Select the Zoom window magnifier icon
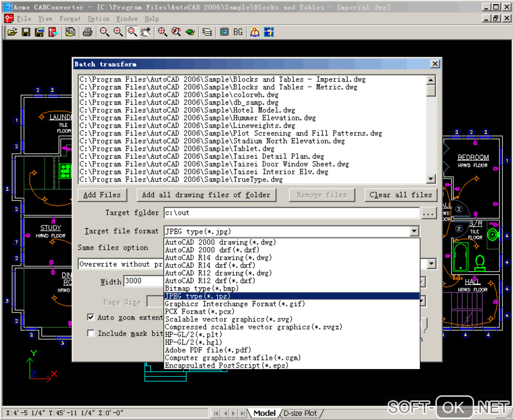The image size is (514, 420). point(132,32)
